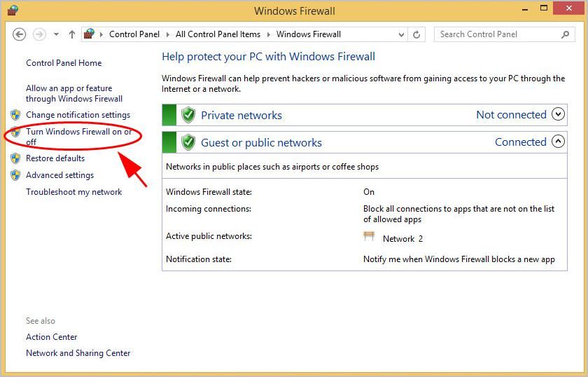The width and height of the screenshot is (588, 377).
Task: Click the Refresh button in address bar
Action: pyautogui.click(x=417, y=34)
